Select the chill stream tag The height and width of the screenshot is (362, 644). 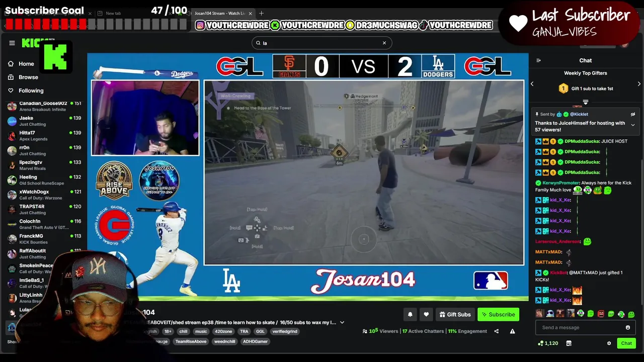point(183,331)
